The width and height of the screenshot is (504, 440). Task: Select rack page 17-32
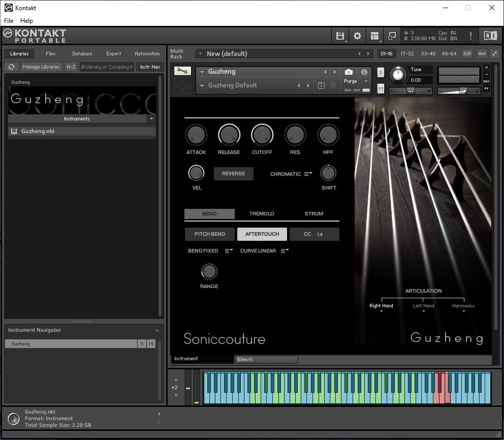(407, 54)
